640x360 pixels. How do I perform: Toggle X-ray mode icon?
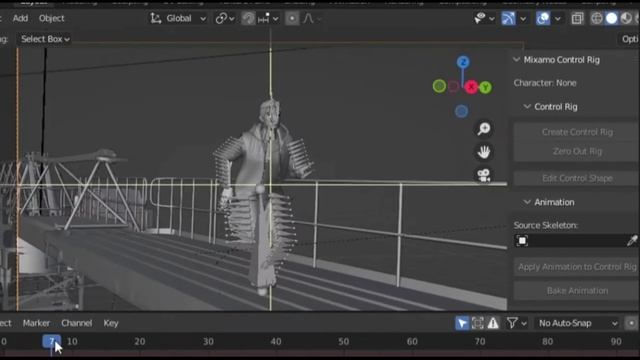[x=577, y=18]
